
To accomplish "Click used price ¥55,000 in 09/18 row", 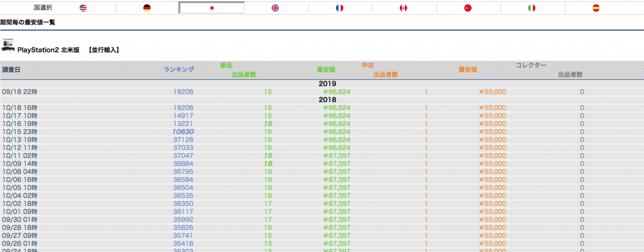I will [492, 92].
